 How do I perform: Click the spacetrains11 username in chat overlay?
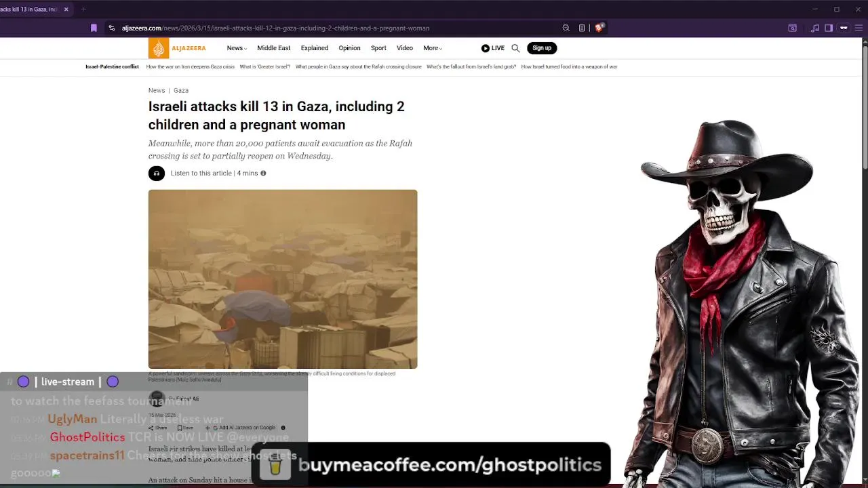pos(87,455)
